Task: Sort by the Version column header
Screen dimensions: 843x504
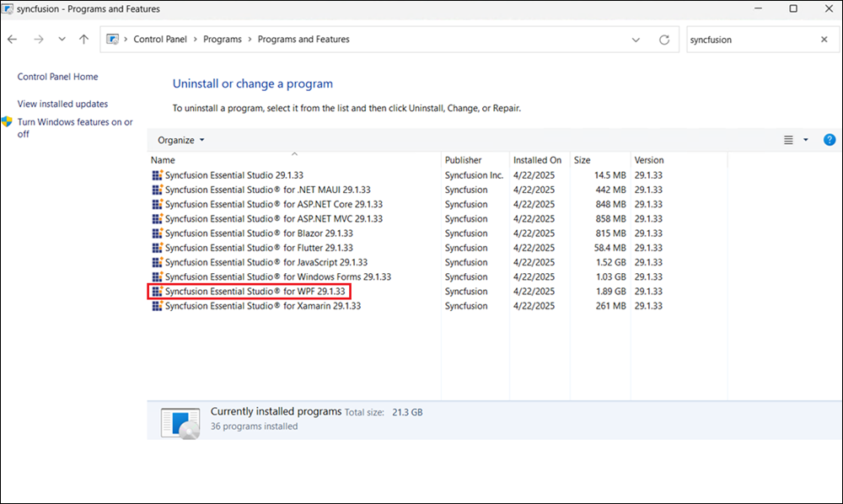Action: [x=679, y=160]
